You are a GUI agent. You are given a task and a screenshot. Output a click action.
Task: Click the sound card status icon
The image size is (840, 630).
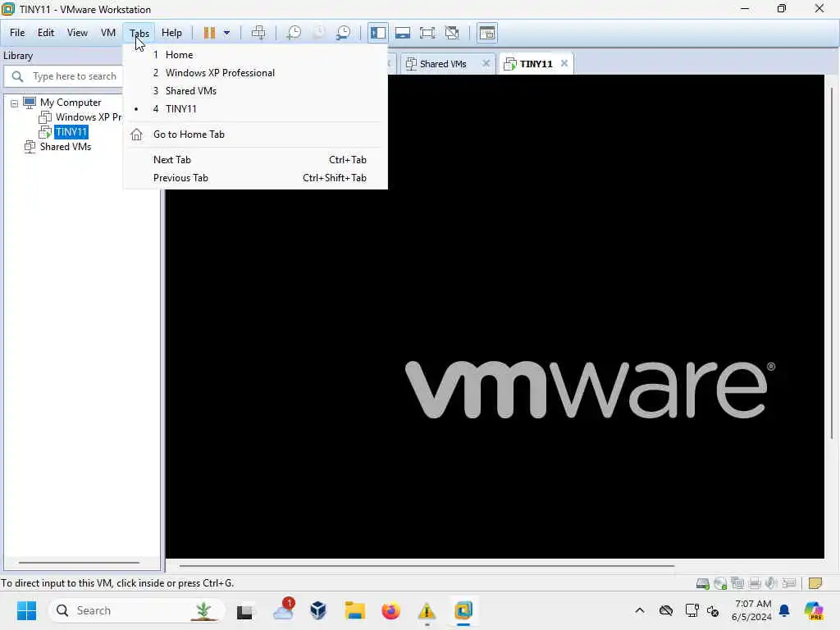tap(771, 583)
